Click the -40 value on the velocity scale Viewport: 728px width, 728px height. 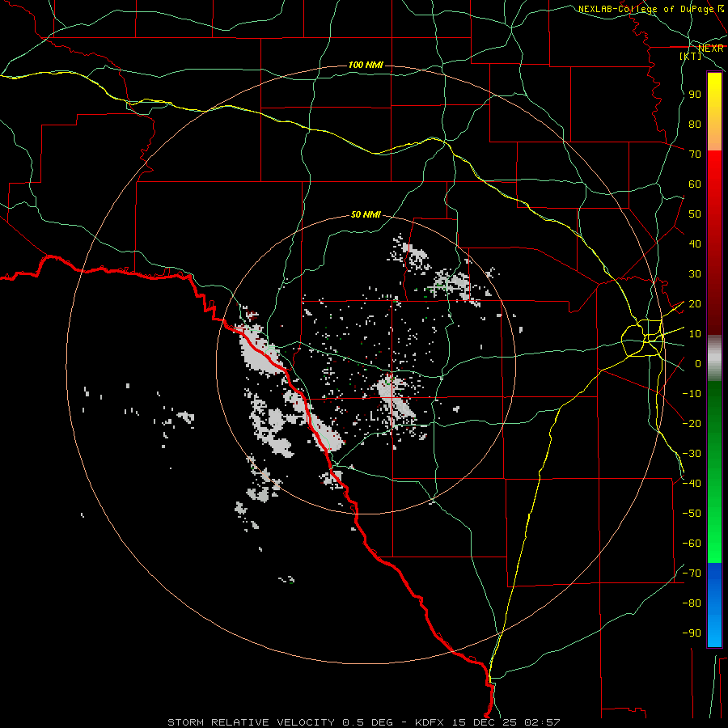pos(692,484)
